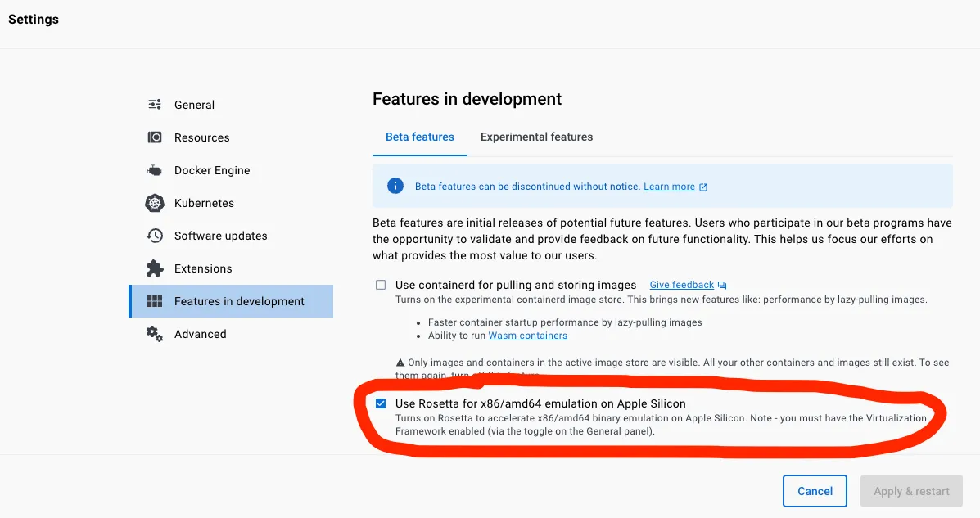Click the Settings title text

[33, 20]
